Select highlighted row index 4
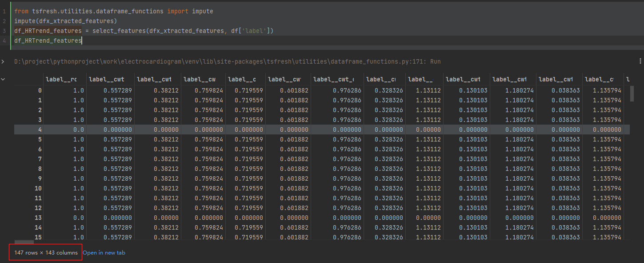This screenshot has width=644, height=263. click(40, 129)
